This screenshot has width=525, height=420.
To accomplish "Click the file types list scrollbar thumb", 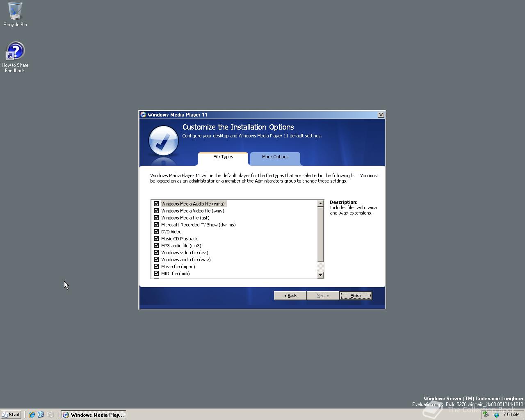I will click(321, 234).
